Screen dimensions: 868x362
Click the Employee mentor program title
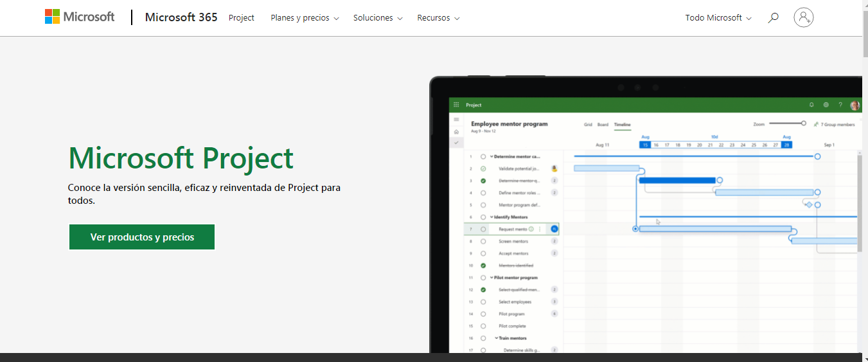(x=509, y=123)
